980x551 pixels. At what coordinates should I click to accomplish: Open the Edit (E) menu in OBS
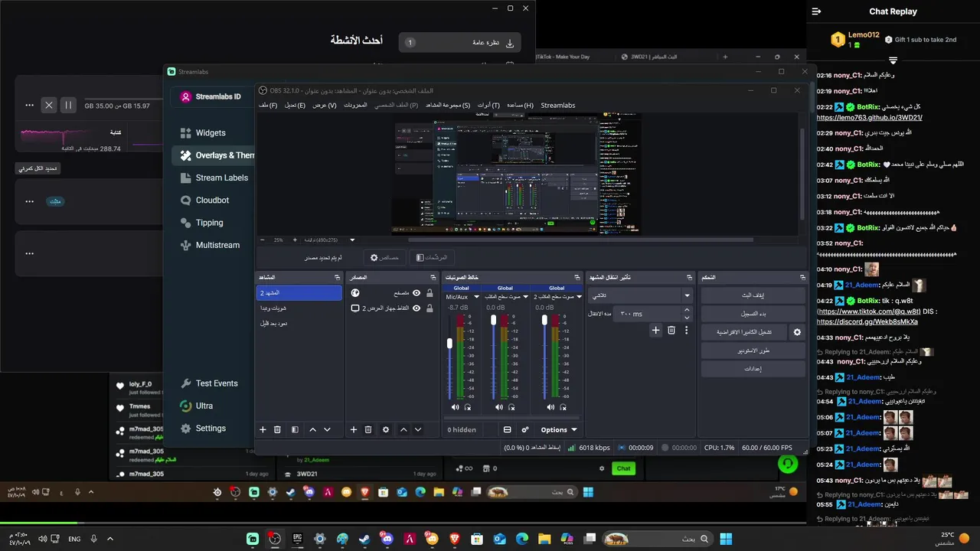[x=295, y=106]
